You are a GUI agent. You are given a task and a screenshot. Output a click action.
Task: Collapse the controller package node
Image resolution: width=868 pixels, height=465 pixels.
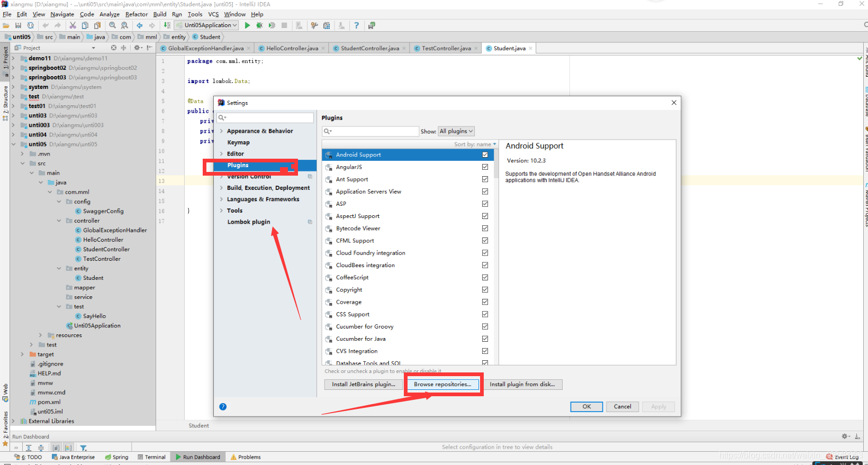[59, 221]
